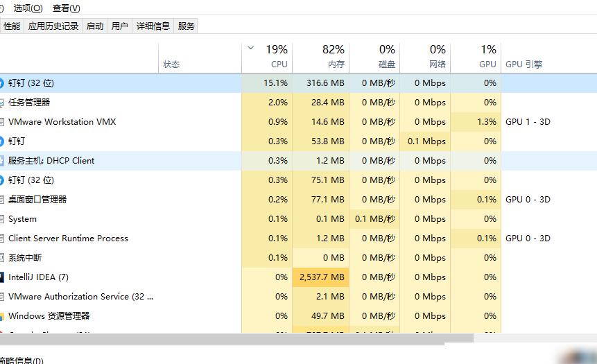Switch to the 服务 tab
597x364 pixels.
click(186, 26)
